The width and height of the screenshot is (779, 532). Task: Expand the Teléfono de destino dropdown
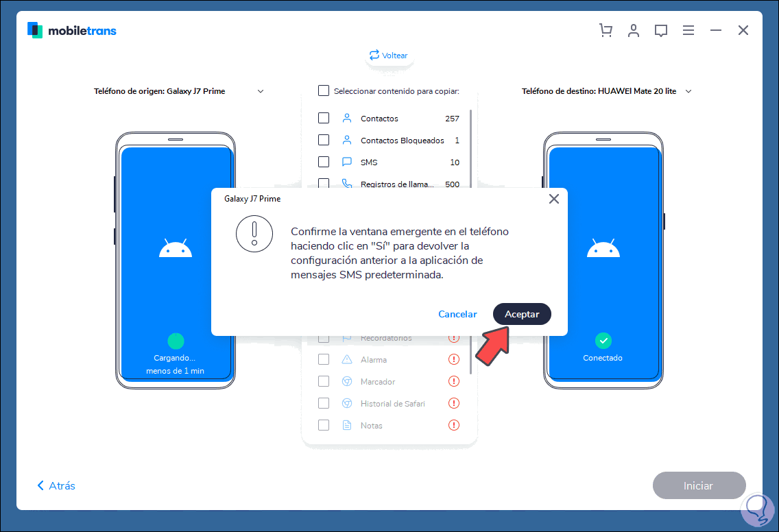coord(688,91)
